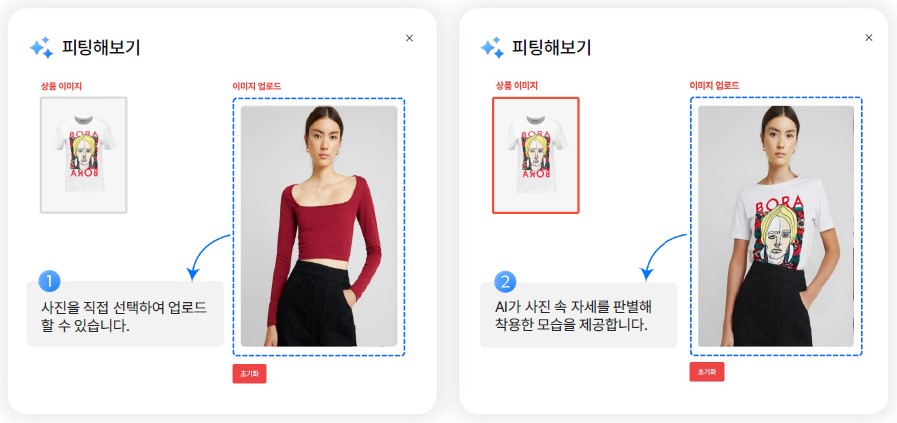
Task: Click 초기화 button under the red top photo
Action: [249, 374]
